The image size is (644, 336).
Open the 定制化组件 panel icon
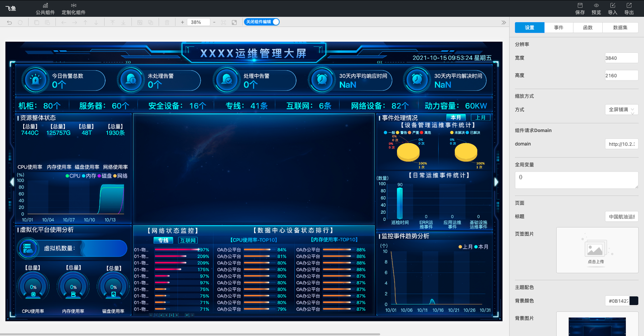73,5
